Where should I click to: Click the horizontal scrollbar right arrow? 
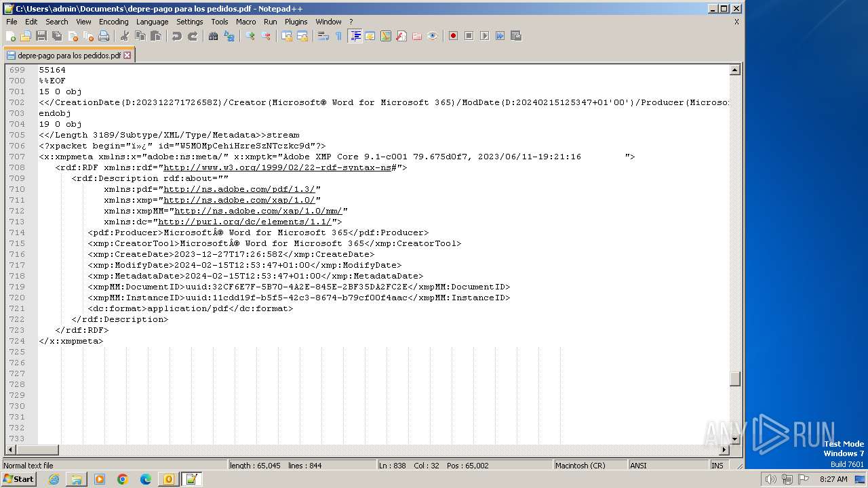tap(724, 449)
